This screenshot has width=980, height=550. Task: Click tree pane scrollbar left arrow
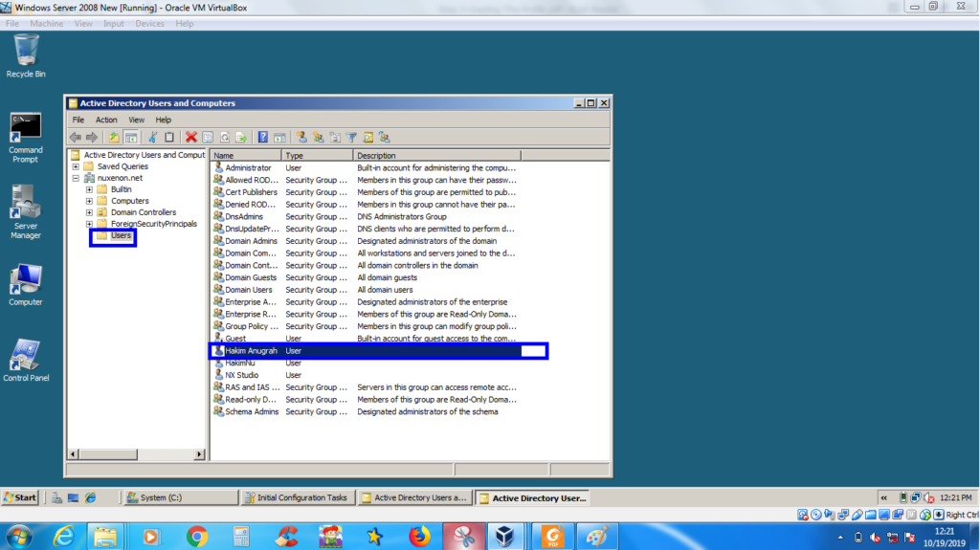tap(73, 454)
